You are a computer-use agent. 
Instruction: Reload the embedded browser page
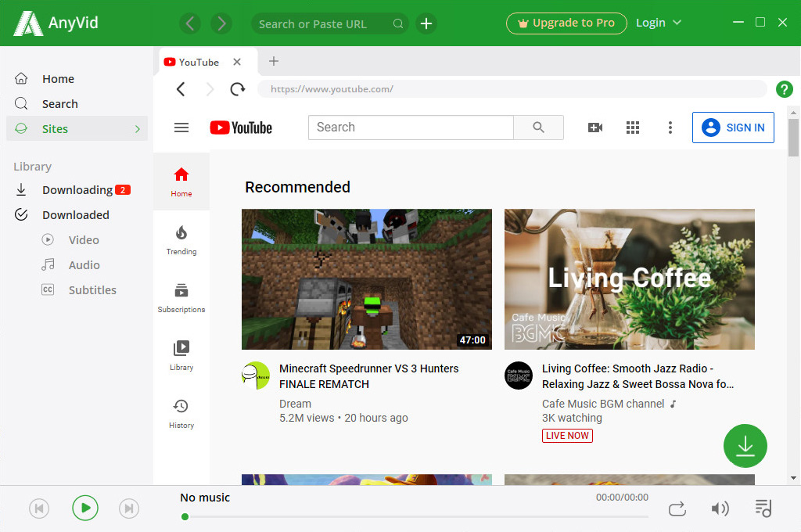(238, 89)
